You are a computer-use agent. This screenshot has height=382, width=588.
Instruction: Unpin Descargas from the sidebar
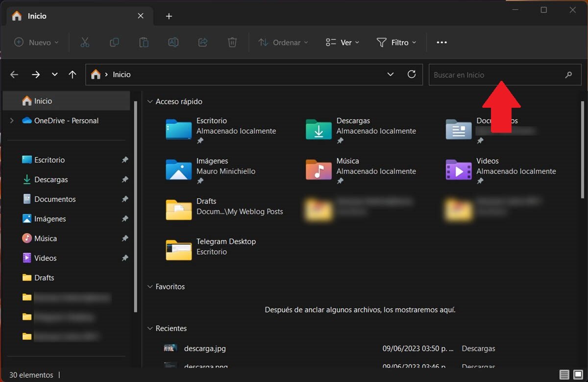coord(125,180)
